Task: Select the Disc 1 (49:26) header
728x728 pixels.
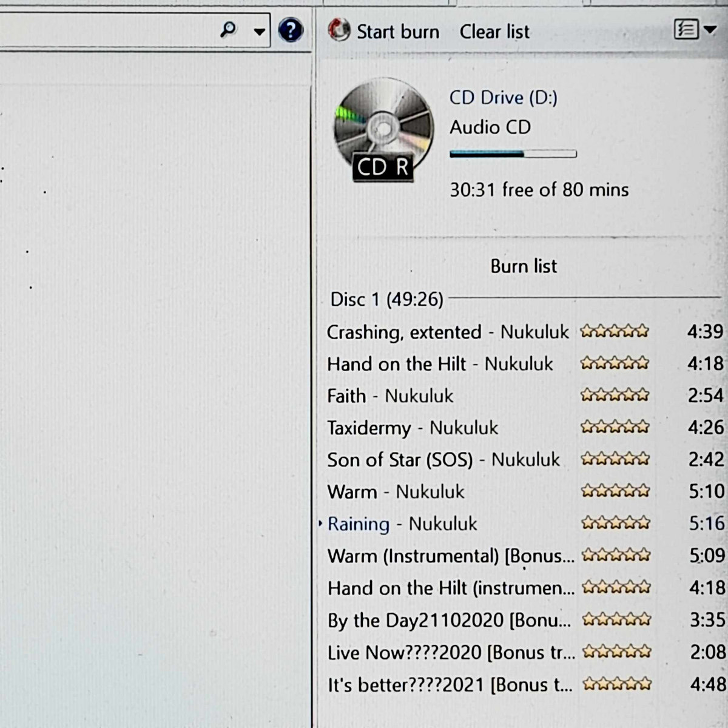Action: (386, 299)
